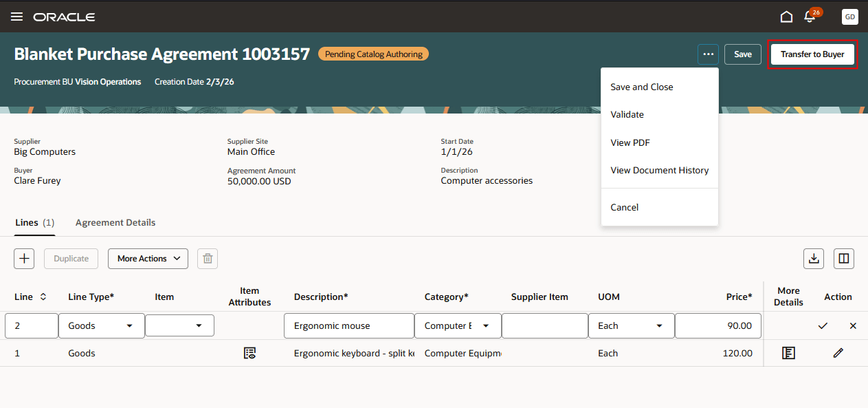868x408 pixels.
Task: Sort by Line column arrows
Action: pos(43,297)
